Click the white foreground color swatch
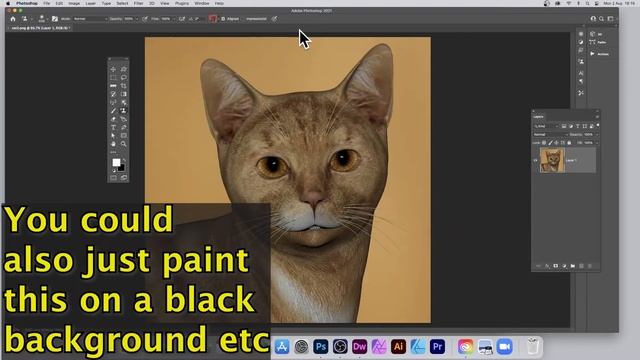This screenshot has width=640, height=360. coord(116,162)
